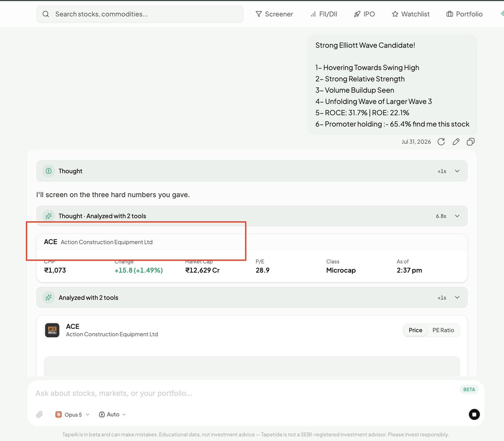504x441 pixels.
Task: Stop the response with the stop button
Action: (x=474, y=415)
